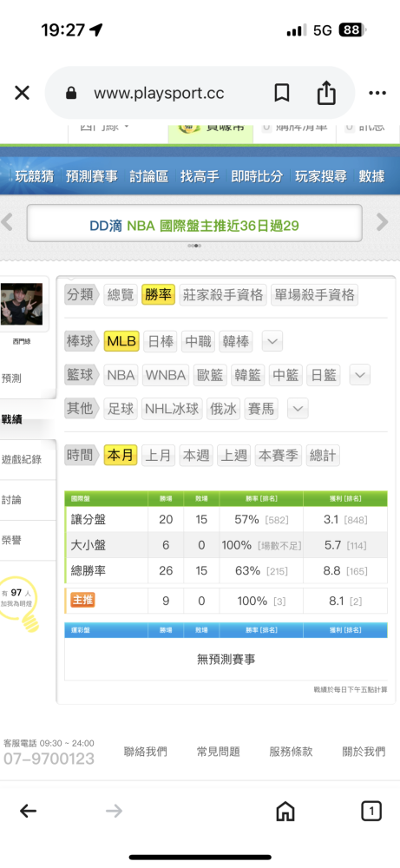400x868 pixels.
Task: Open the tabs counter showing 1
Action: (371, 812)
